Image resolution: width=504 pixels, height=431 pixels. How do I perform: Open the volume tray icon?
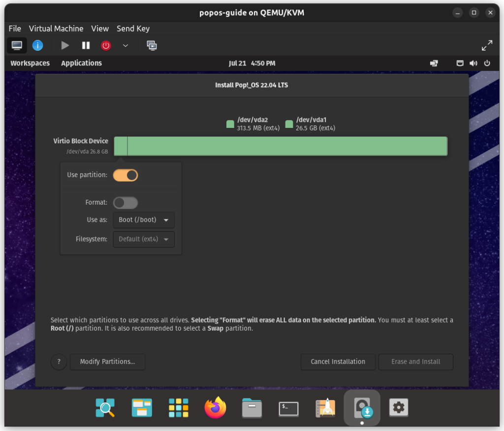473,63
